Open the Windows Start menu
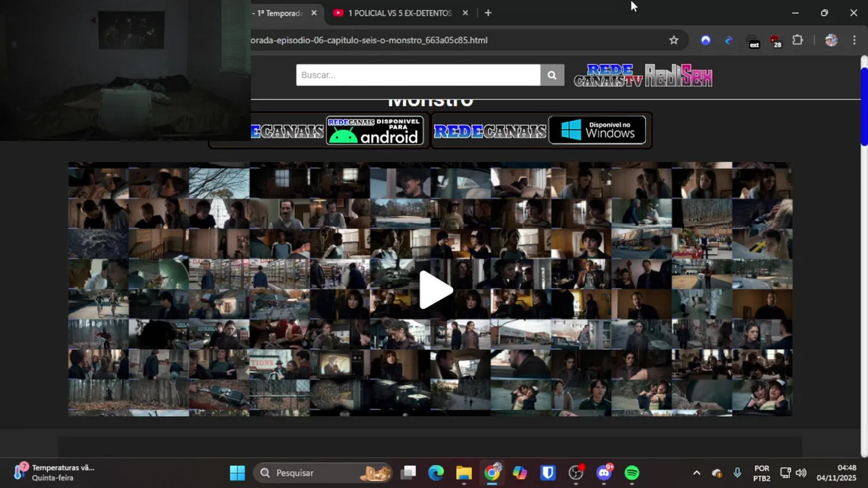This screenshot has height=488, width=868. [237, 473]
